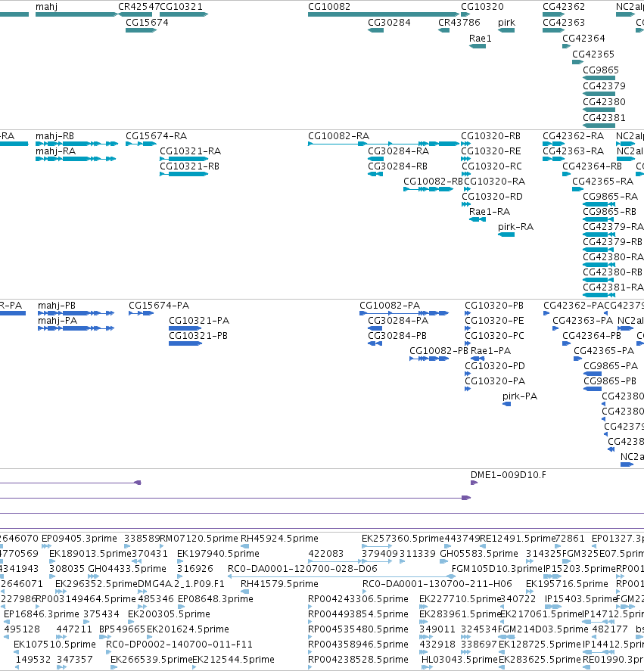644x671 pixels.
Task: Click transcript CG10082-RB label
Action: [x=433, y=181]
